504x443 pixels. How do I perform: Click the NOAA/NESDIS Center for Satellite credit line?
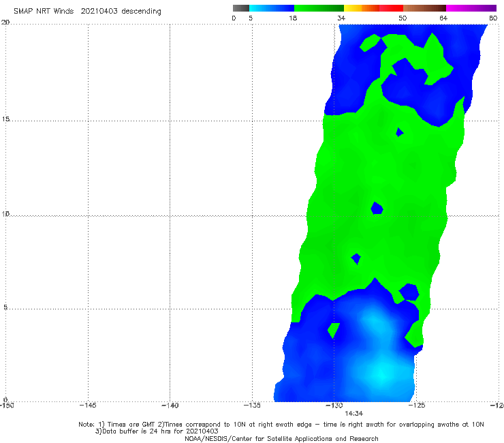281,438
